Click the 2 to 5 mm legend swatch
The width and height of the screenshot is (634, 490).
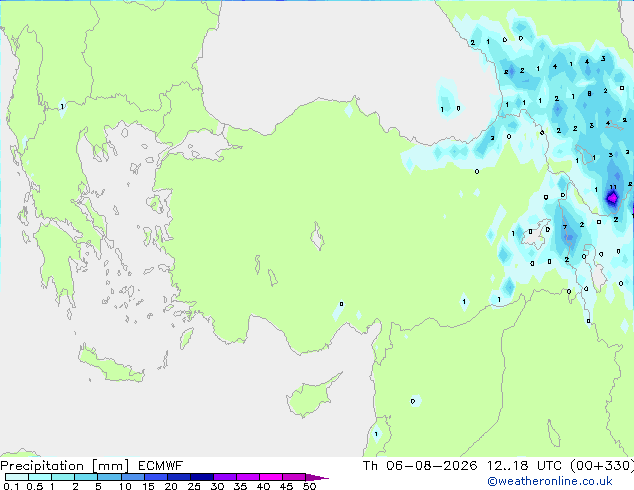tap(86, 477)
